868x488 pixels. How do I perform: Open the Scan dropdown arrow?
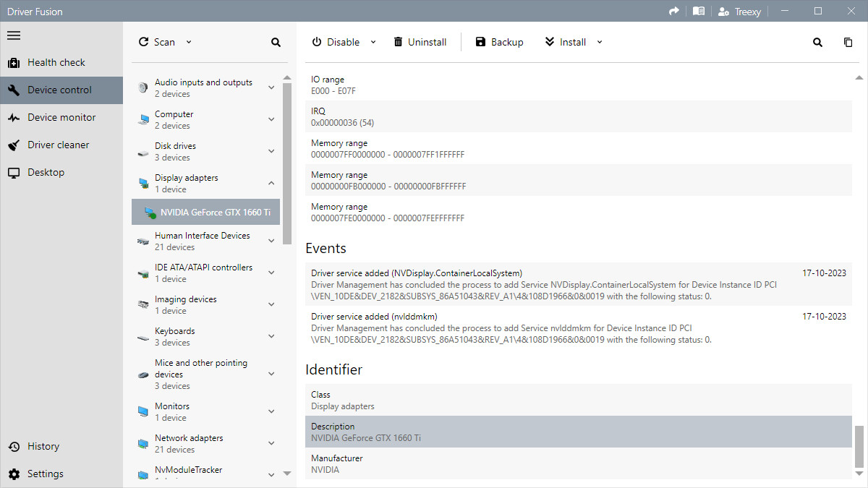pos(189,43)
